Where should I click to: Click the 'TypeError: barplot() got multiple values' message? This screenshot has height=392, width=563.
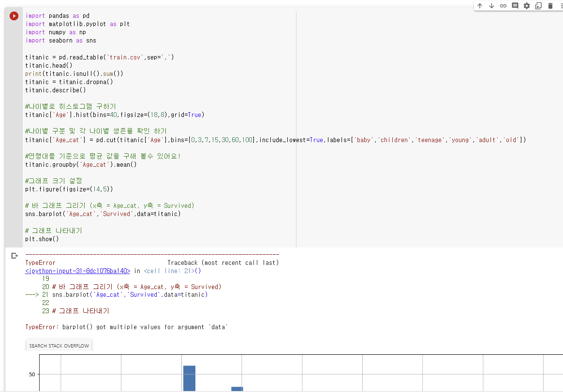click(126, 327)
